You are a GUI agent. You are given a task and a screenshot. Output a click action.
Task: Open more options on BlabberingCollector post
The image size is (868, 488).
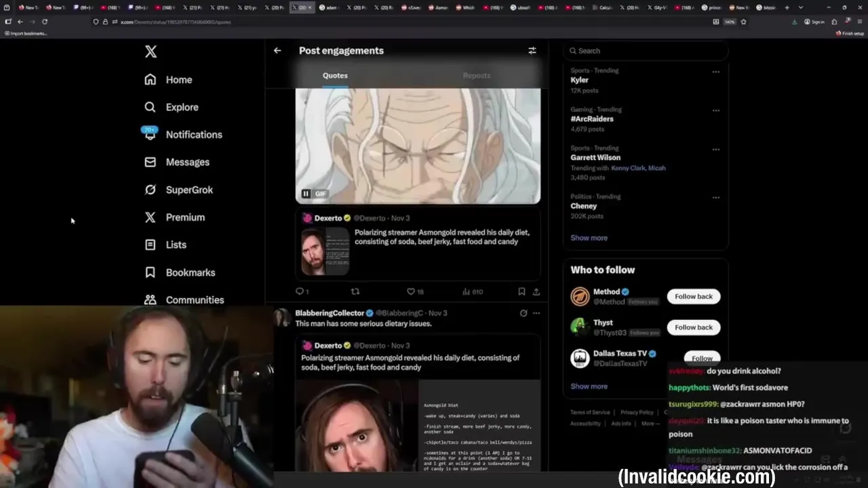[x=536, y=313]
